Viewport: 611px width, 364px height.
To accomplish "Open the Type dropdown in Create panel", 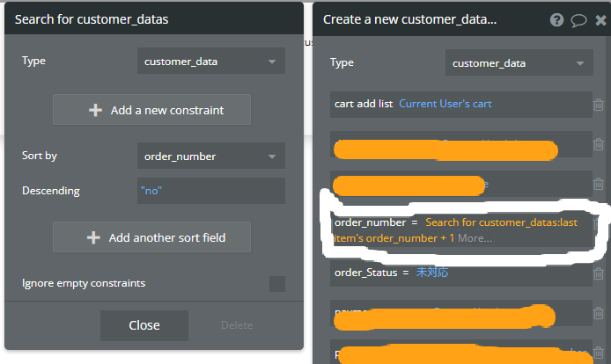I will [519, 63].
